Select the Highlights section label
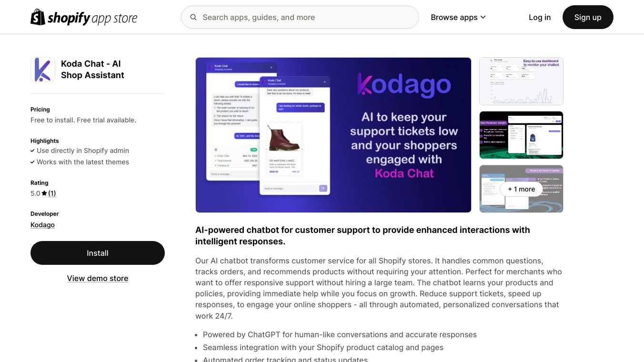Screen dimensions: 644x362 [45, 141]
